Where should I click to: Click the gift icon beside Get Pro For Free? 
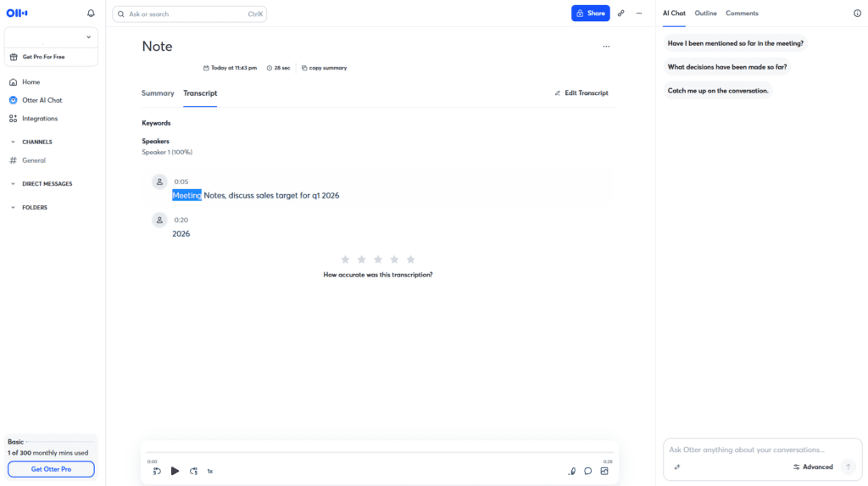pos(14,57)
